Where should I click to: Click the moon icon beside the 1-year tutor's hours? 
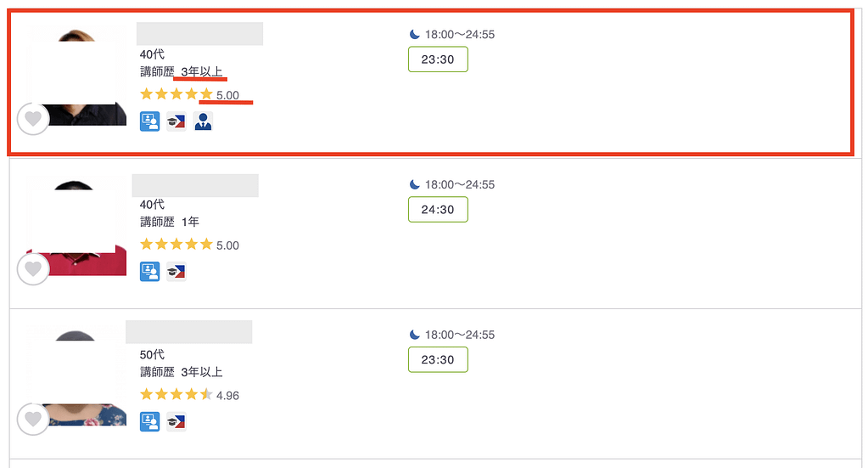[415, 184]
